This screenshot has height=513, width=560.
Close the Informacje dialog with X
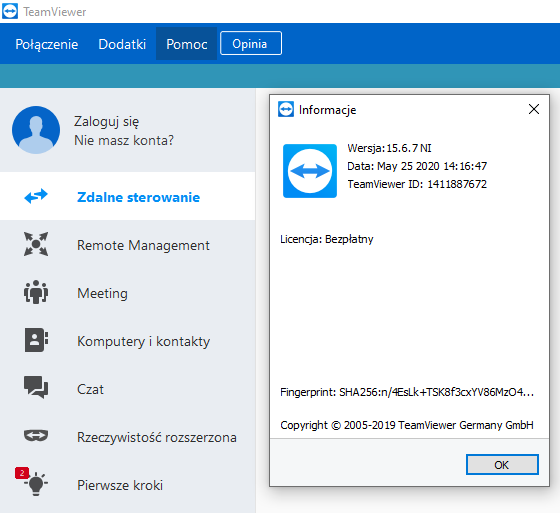point(534,109)
